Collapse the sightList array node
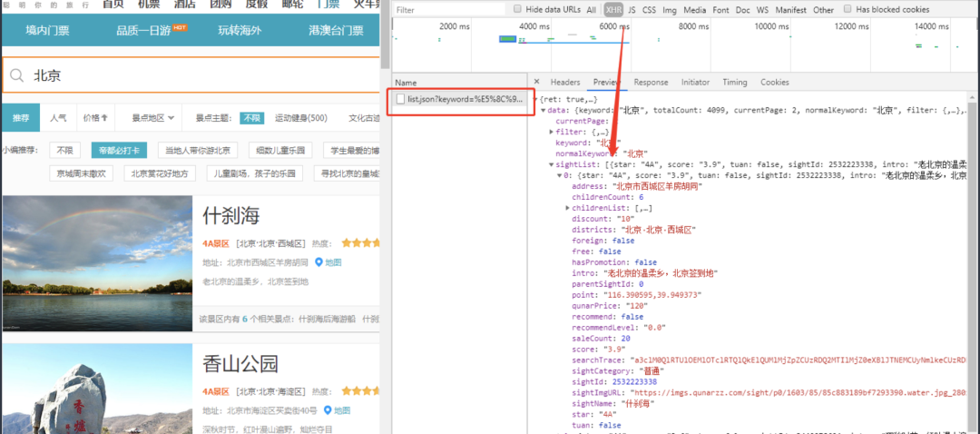The width and height of the screenshot is (980, 434). pyautogui.click(x=552, y=164)
